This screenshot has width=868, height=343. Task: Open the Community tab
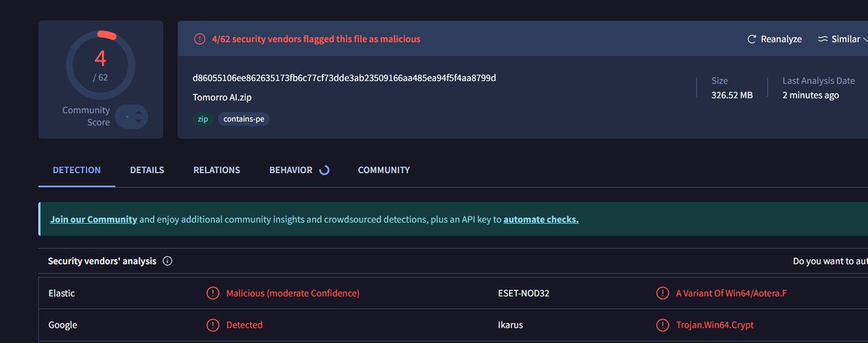(x=383, y=170)
